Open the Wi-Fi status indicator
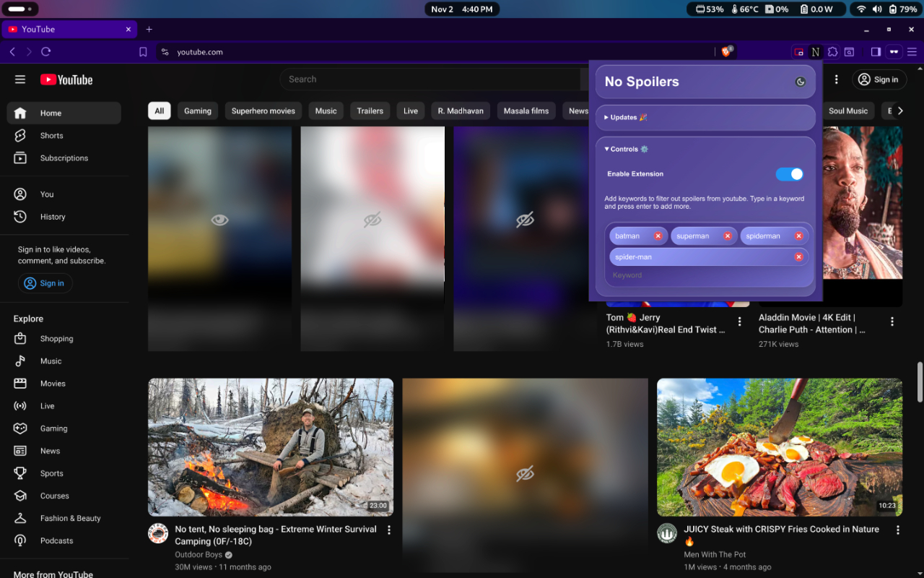 860,9
